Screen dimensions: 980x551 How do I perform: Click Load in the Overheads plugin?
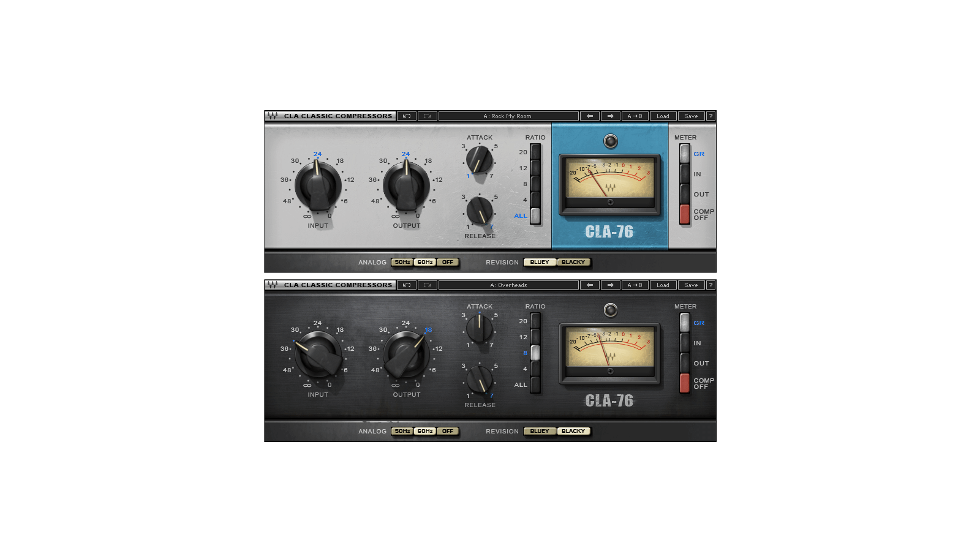point(663,285)
